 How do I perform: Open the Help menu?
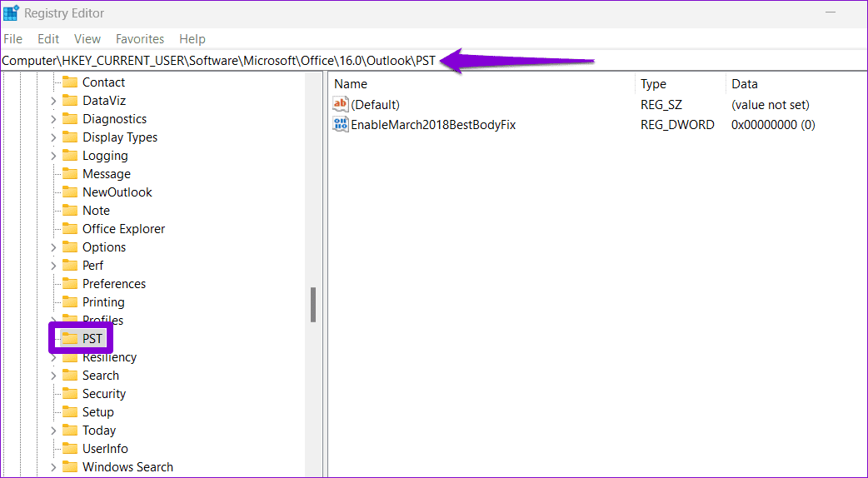click(192, 39)
